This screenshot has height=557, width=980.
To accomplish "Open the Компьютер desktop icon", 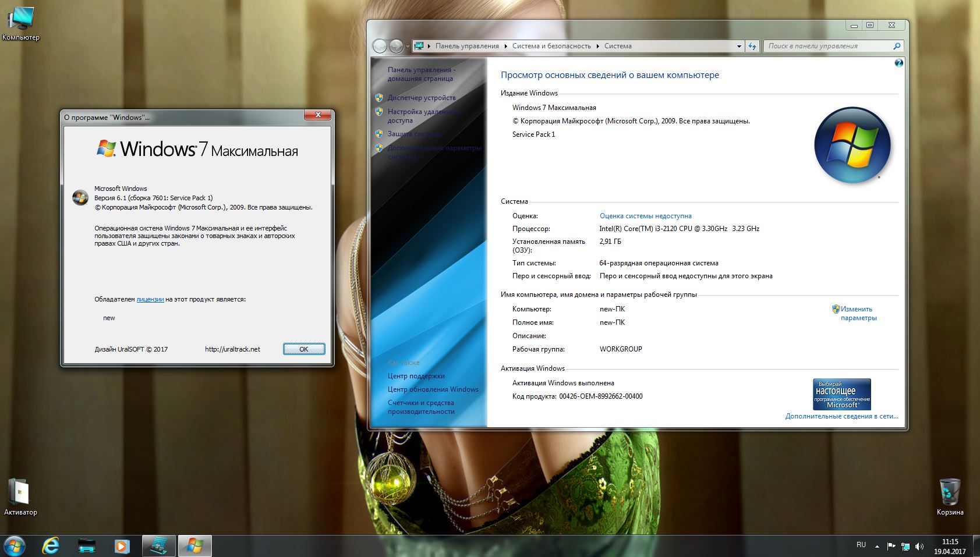I will (20, 24).
